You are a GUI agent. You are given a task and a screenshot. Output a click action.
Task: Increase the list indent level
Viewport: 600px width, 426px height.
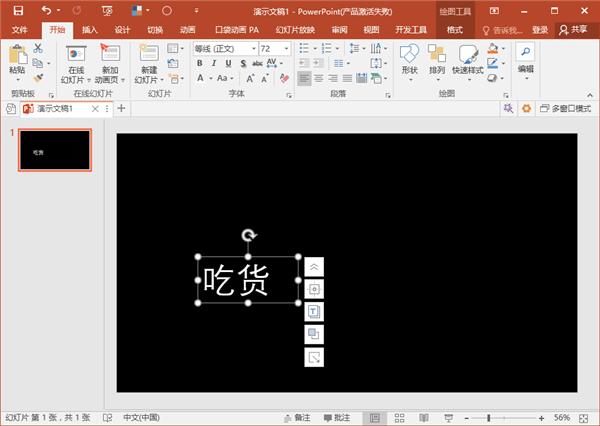click(318, 63)
